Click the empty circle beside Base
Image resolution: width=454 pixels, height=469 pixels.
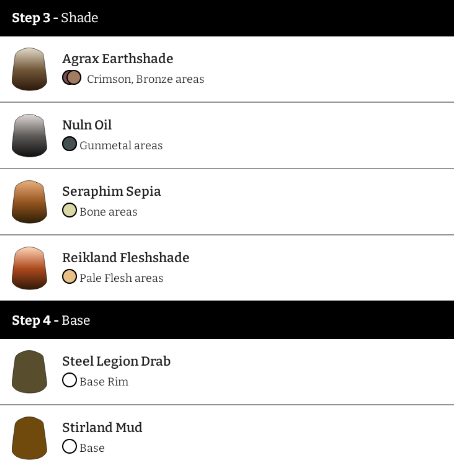(69, 447)
